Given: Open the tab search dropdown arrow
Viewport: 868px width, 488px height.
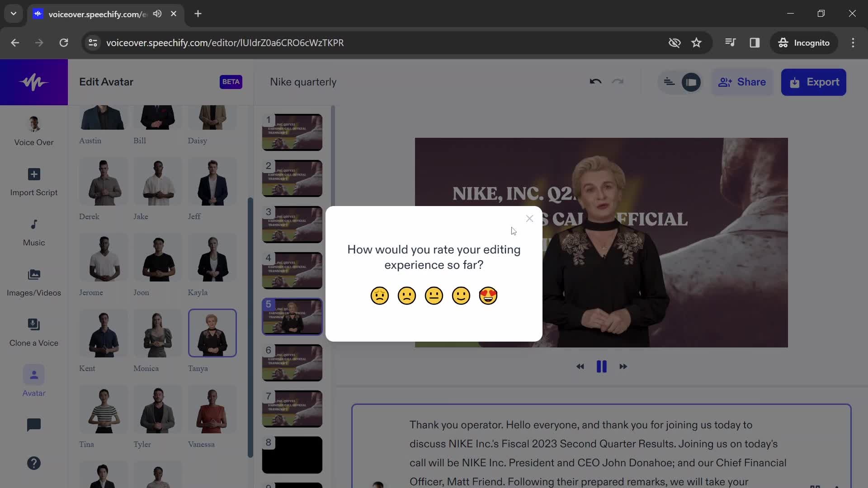Looking at the screenshot, I should [14, 14].
